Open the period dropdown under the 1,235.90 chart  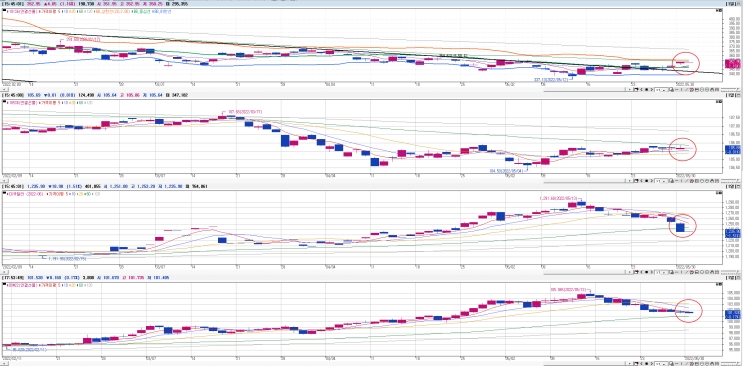click(661, 273)
